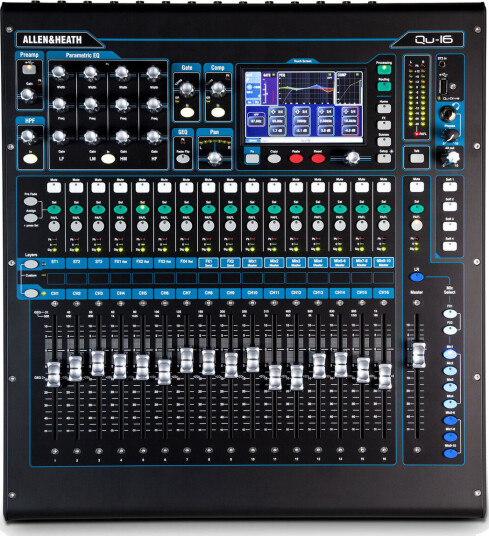Push the Talk key

(x=417, y=158)
